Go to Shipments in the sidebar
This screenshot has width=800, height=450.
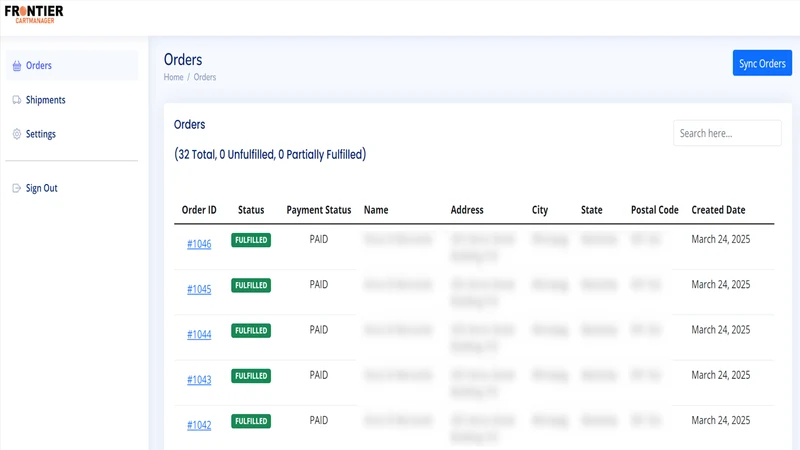click(72, 100)
